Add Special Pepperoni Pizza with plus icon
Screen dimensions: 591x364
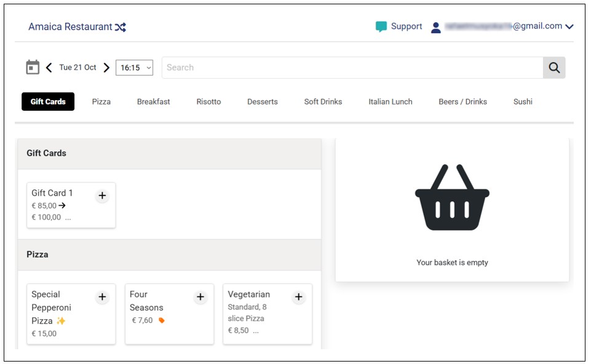102,297
